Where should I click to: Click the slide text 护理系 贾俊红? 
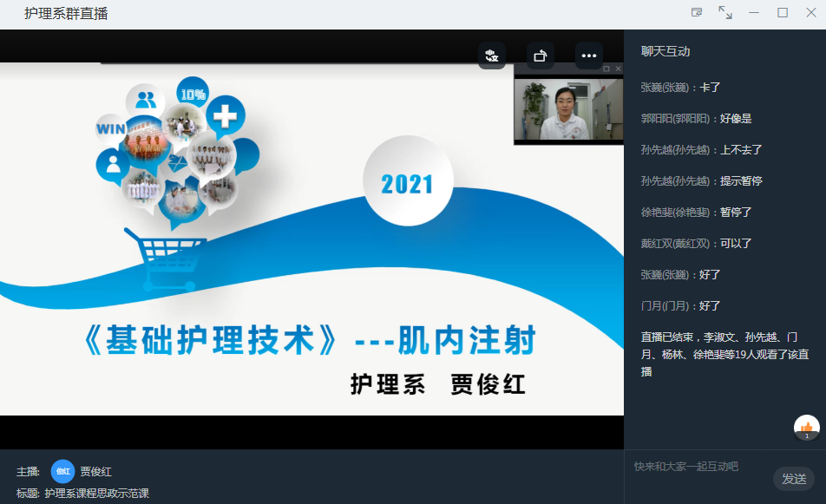438,384
